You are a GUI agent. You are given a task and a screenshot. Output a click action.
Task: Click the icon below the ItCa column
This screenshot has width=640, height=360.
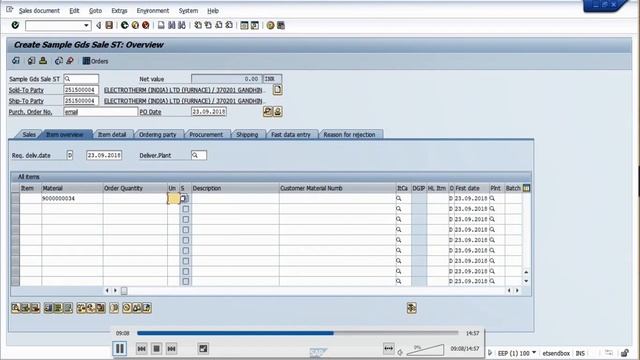411,308
